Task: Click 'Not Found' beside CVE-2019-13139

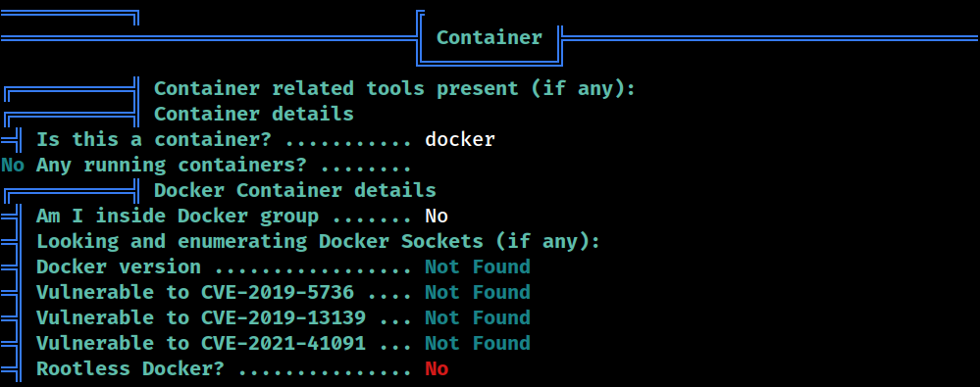Action: 478,317
